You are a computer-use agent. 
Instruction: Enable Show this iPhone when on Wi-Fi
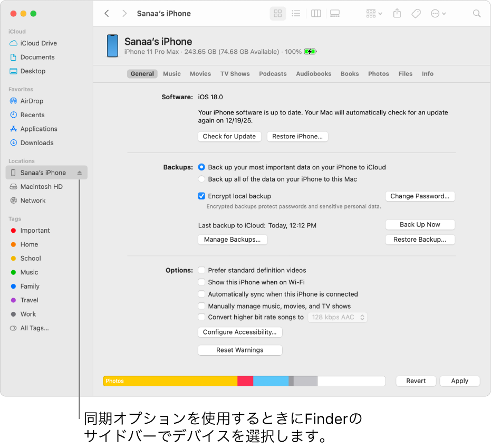click(201, 282)
